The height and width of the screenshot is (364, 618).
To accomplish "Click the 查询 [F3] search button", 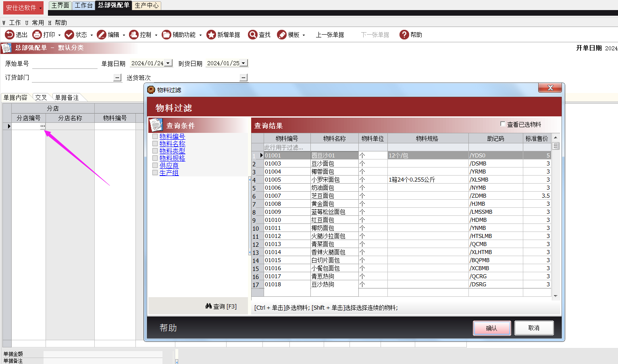I will click(x=221, y=306).
